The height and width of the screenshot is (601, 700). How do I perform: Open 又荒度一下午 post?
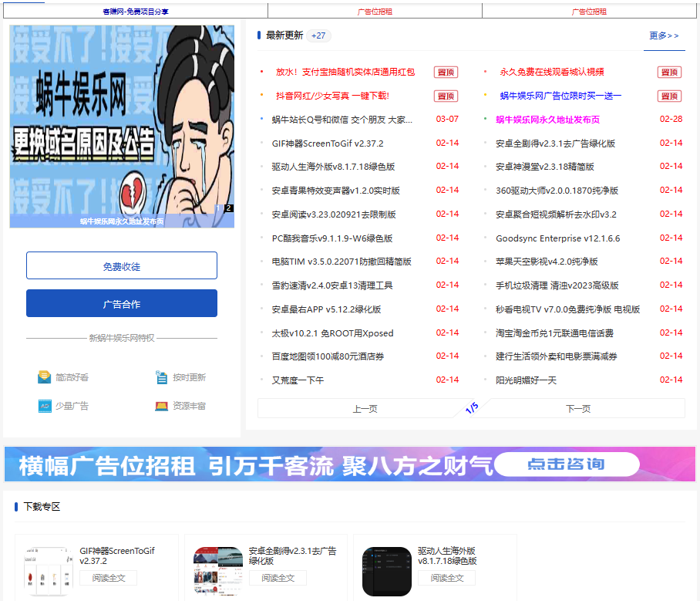pos(298,380)
